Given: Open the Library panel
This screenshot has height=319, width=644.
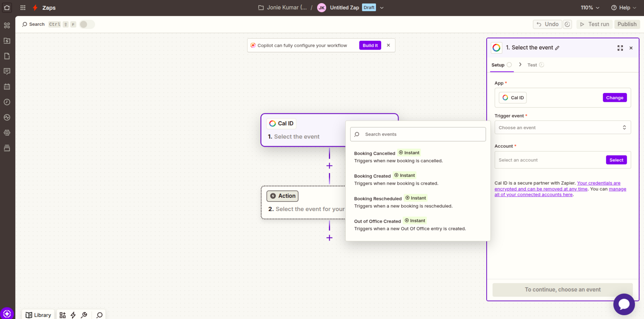Looking at the screenshot, I should point(38,315).
